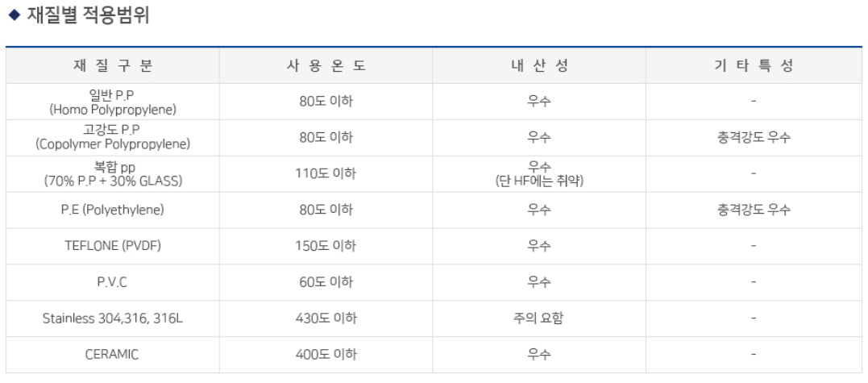Click the 복합 pp 70% P.P cell

[113, 174]
